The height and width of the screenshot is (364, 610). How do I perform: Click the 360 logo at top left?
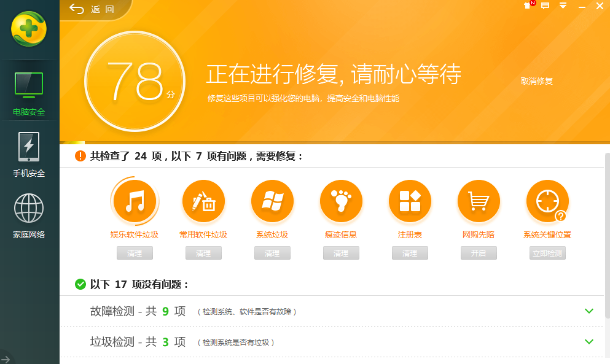pyautogui.click(x=29, y=29)
